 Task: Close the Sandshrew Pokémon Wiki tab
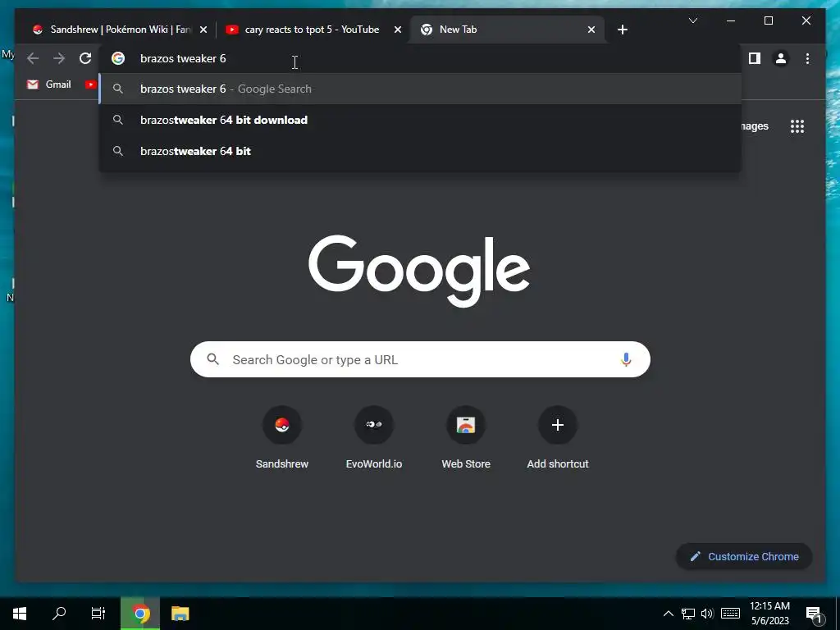pos(203,30)
